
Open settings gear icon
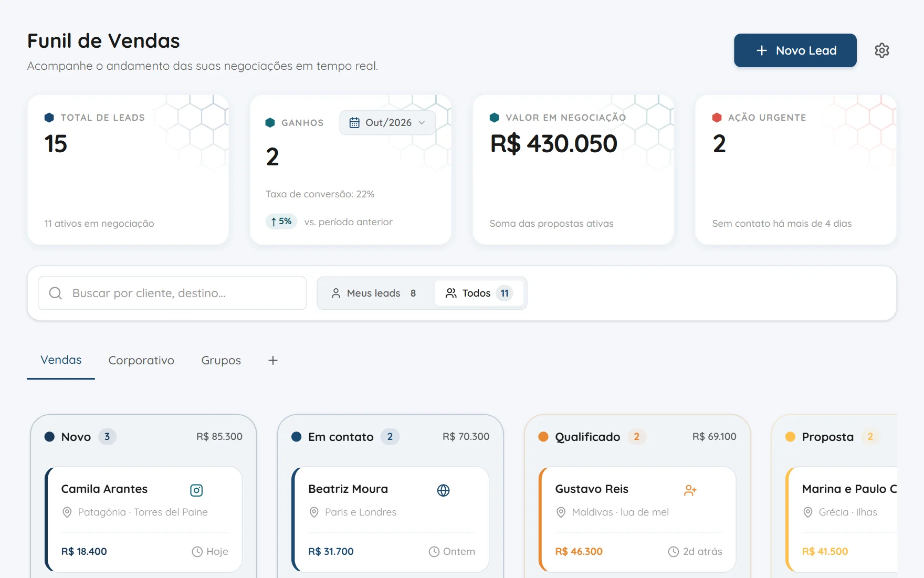(x=882, y=50)
